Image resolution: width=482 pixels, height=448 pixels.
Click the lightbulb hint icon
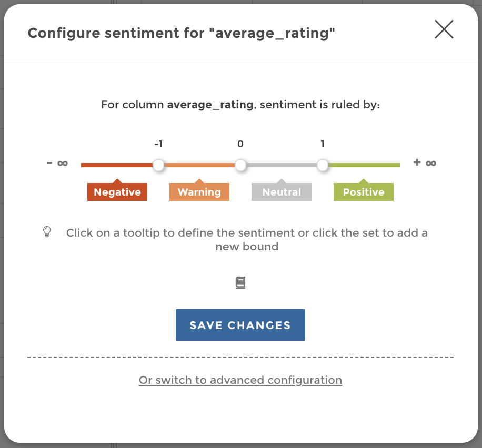[47, 232]
